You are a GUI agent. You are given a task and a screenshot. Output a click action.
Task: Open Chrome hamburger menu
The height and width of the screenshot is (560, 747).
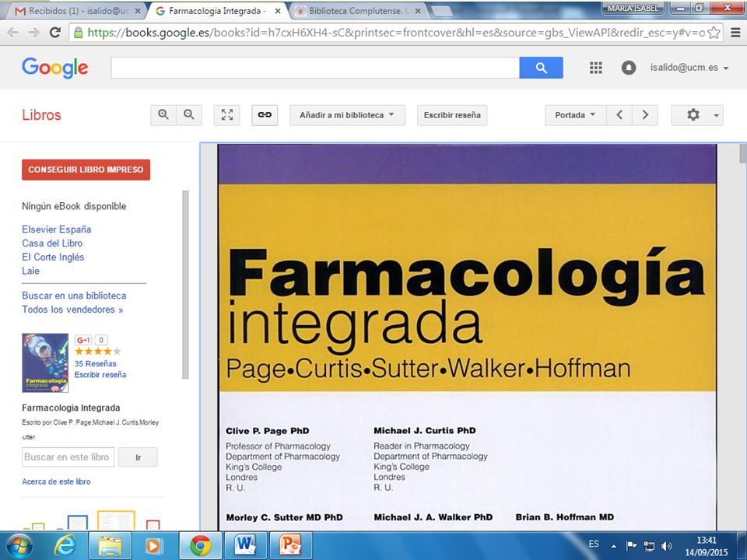click(x=735, y=33)
